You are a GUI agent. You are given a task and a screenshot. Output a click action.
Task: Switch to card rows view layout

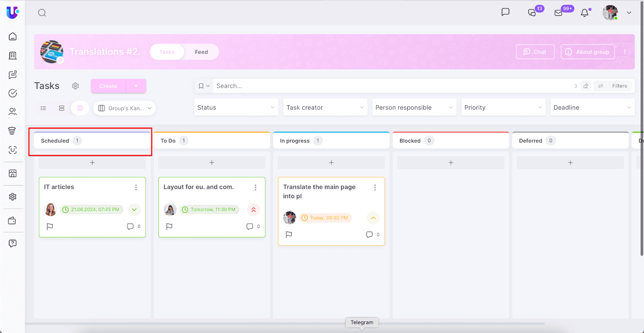[x=62, y=108]
